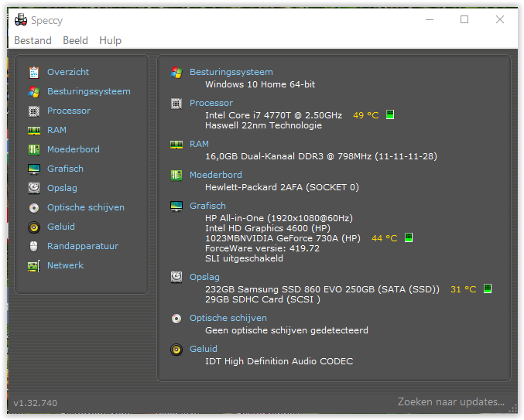The image size is (524, 420).
Task: Click the 44 °C GPU temperature reading
Action: tap(385, 238)
